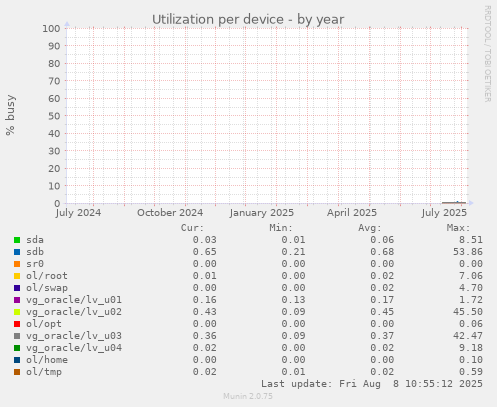
Task: Click ol/swap max value 4.70
Action: [x=471, y=288]
